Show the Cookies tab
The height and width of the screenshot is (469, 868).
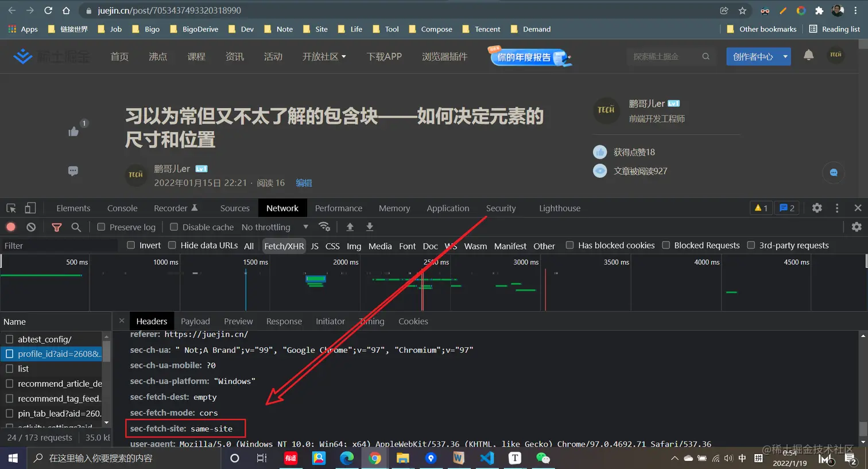413,321
